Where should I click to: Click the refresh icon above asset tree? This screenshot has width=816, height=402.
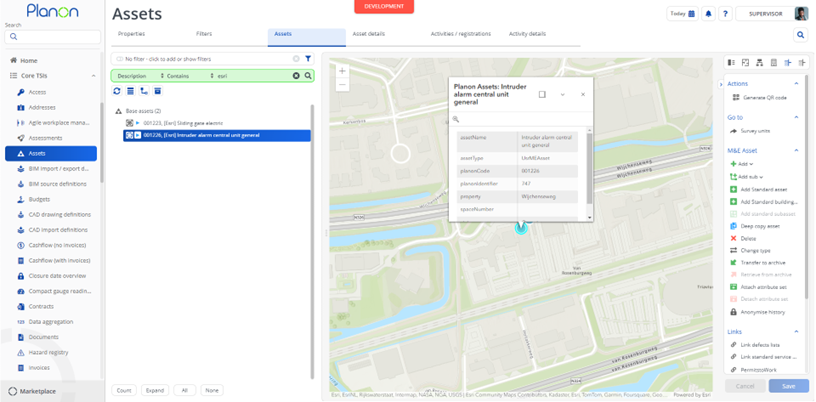117,91
